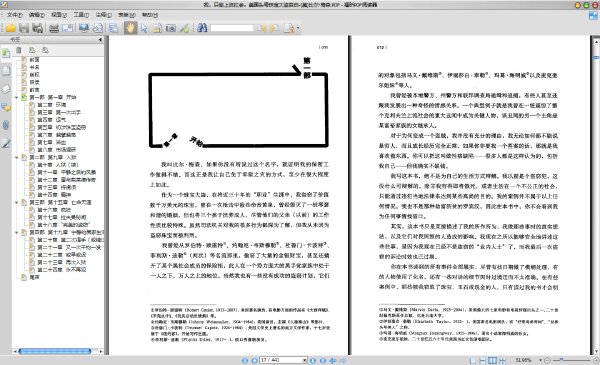
Task: Click the previous view back arrow
Action: pos(333,360)
